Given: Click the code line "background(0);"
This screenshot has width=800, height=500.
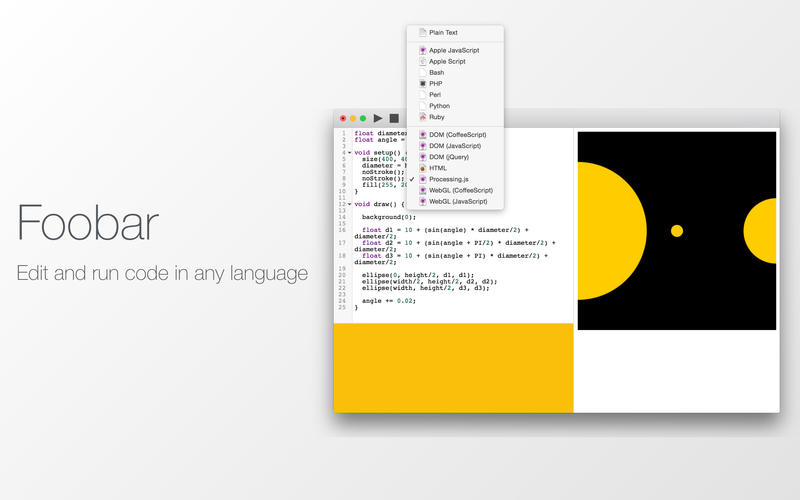Looking at the screenshot, I should coord(389,217).
